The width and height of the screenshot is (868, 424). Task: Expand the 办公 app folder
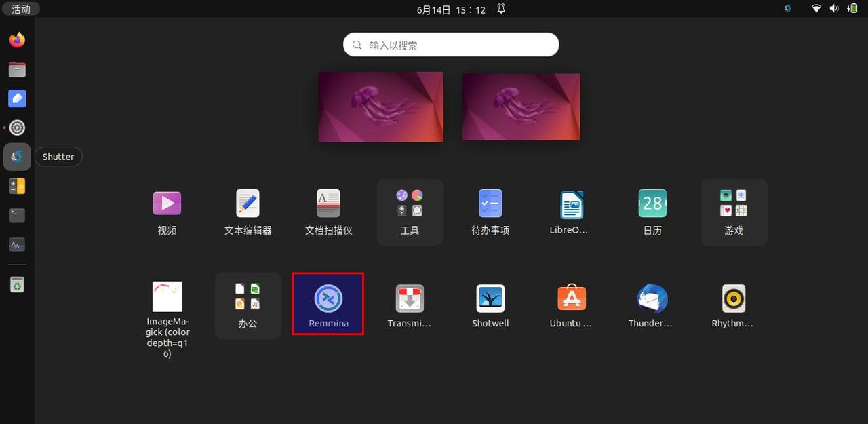248,297
